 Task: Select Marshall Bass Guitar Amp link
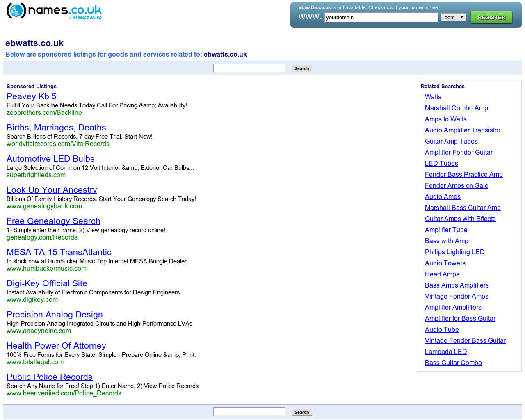click(463, 208)
